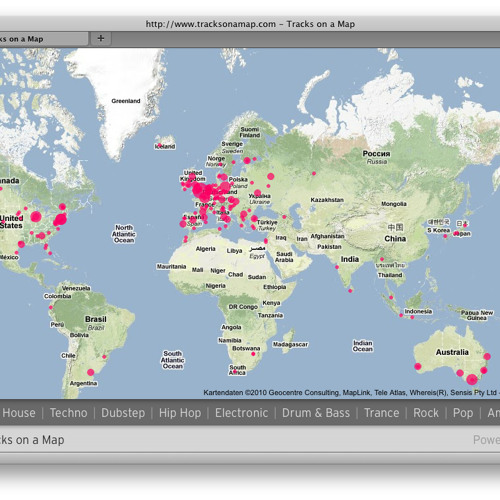Viewport: 500px width, 500px height.
Task: Click the track marker on Sri Lanka
Action: (350, 291)
